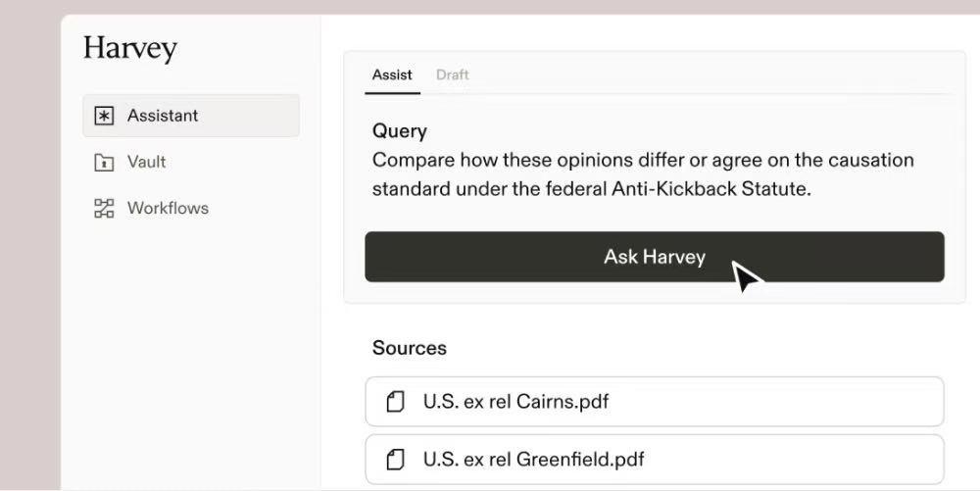This screenshot has width=980, height=491.
Task: Open the Workflows label in sidebar
Action: coord(168,208)
